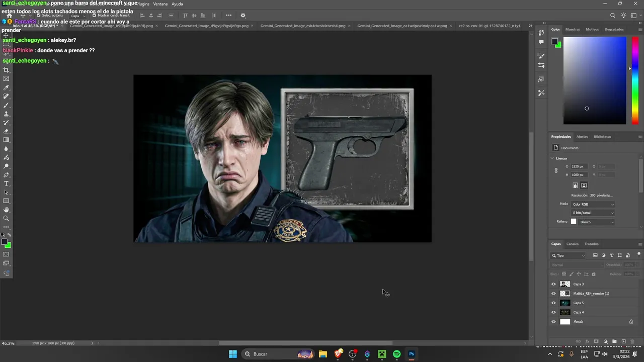Select the Path Selection tool
The image size is (644, 362).
pyautogui.click(x=6, y=192)
